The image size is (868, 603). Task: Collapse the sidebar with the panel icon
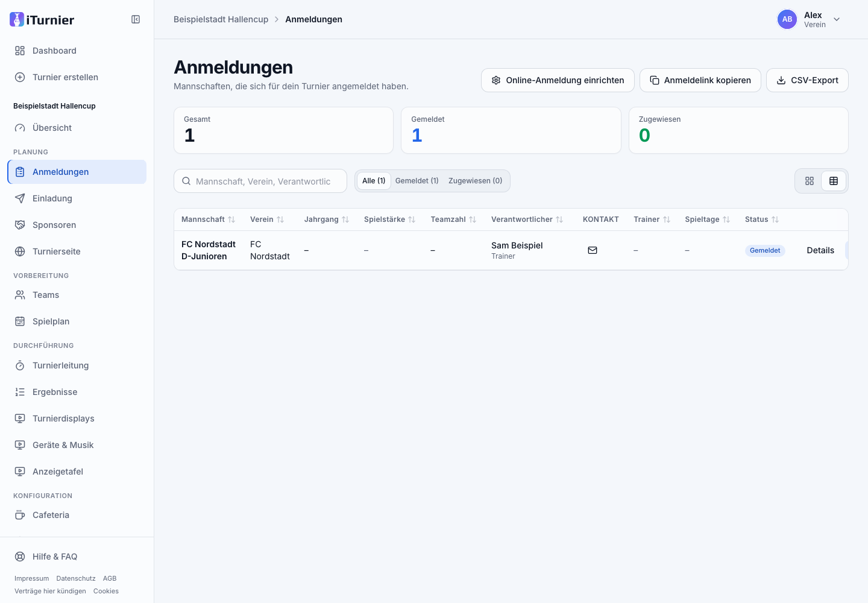coord(136,19)
